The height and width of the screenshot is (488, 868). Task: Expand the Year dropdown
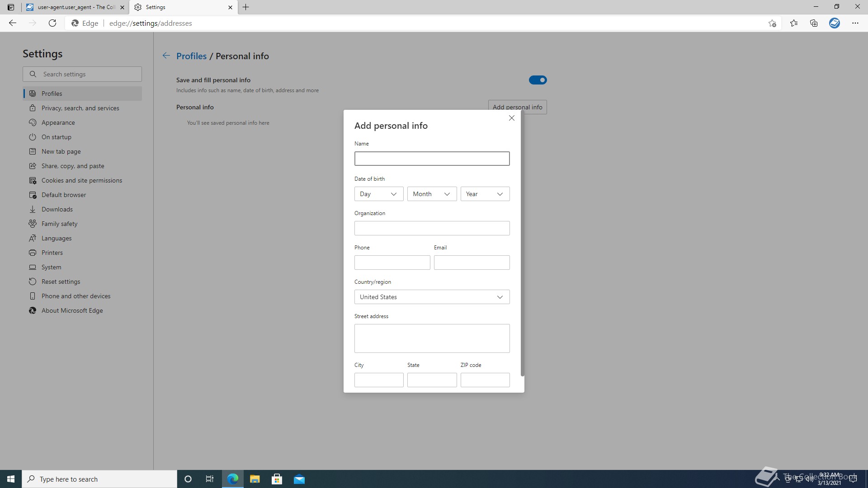pos(485,194)
